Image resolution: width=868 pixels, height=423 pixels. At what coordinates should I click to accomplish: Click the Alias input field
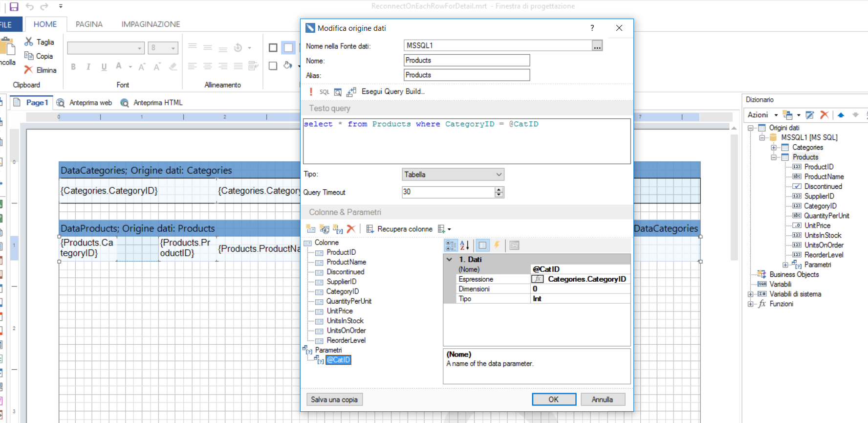[467, 75]
